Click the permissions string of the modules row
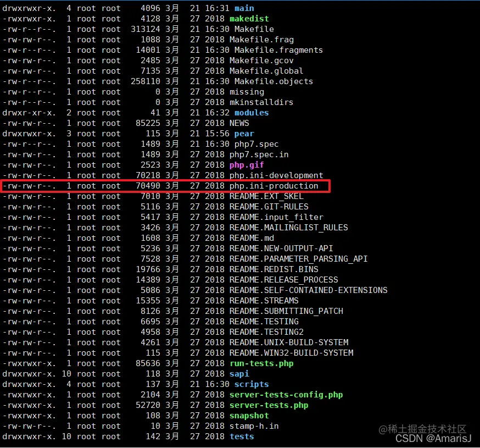 click(29, 113)
